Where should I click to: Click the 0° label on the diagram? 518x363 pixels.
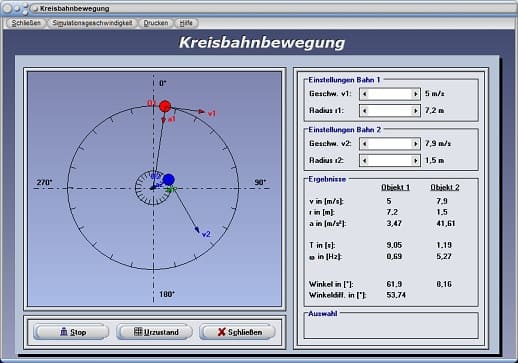coord(163,83)
